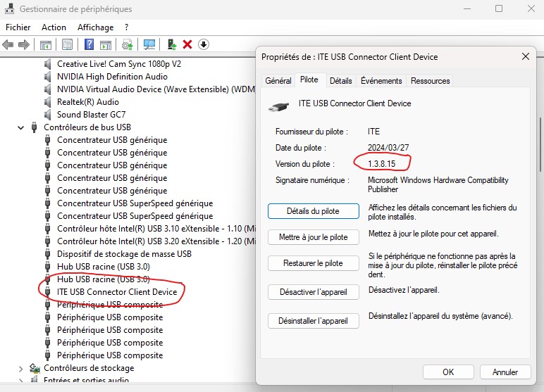Collapse the Contrôleurs de bus USB node
The height and width of the screenshot is (392, 544).
coord(21,127)
